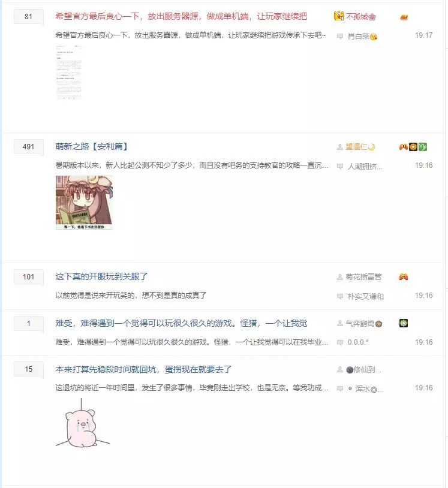This screenshot has height=488, width=448.
Task: Click the controller badge beside 菊花插雷管
Action: tap(404, 277)
